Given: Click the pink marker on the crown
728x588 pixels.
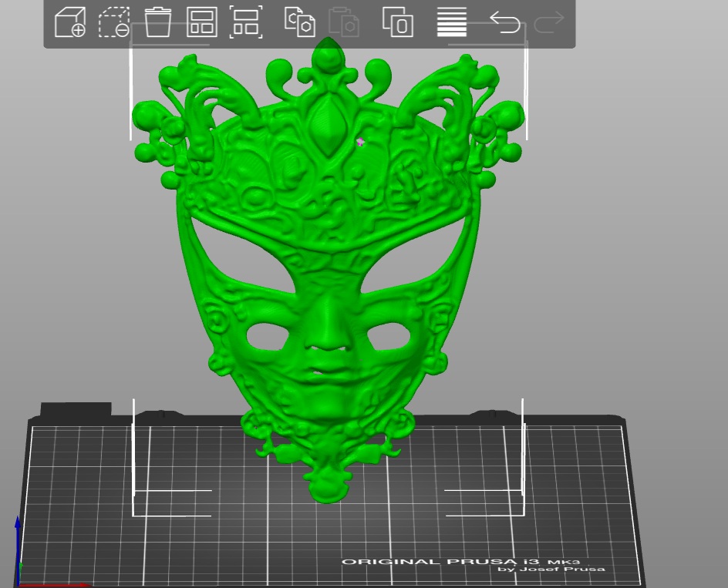Looking at the screenshot, I should 360,143.
